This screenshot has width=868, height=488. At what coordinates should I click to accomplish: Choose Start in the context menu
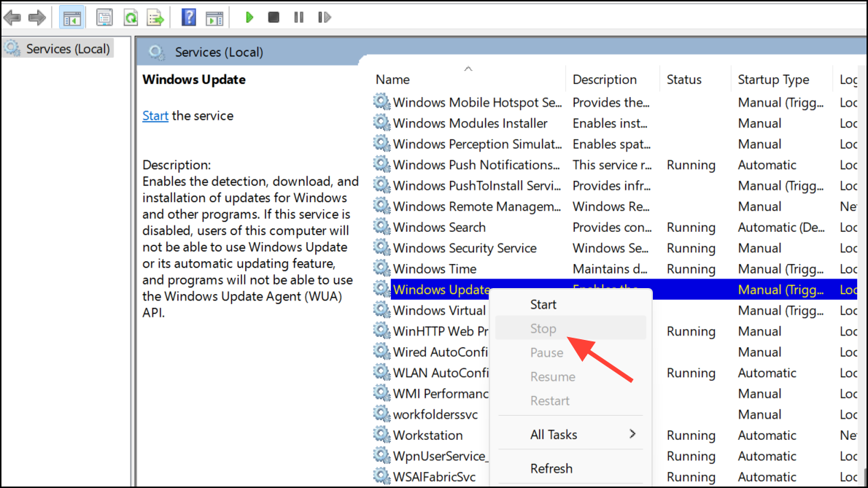[x=570, y=304]
